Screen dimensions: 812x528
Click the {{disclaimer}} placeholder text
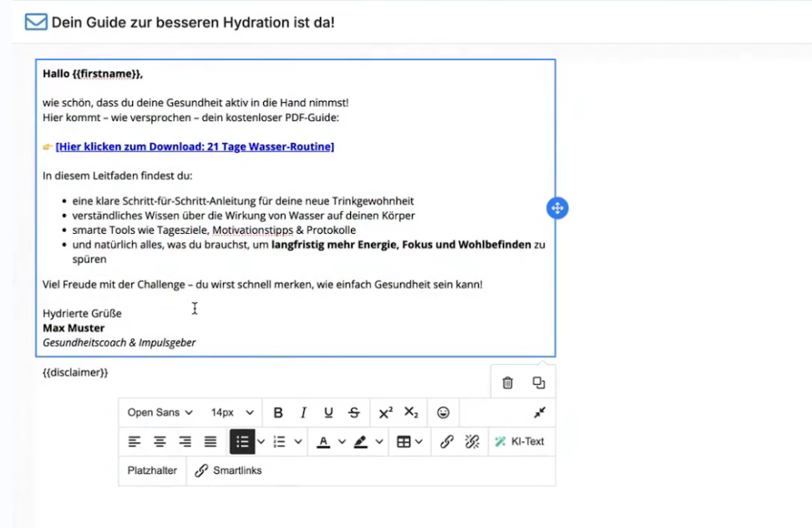[76, 373]
